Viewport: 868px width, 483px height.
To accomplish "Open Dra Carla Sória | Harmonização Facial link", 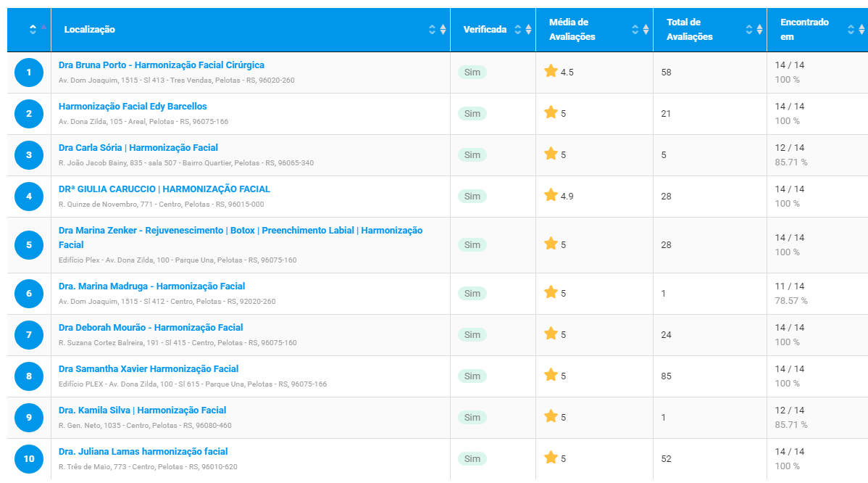I will pos(138,148).
